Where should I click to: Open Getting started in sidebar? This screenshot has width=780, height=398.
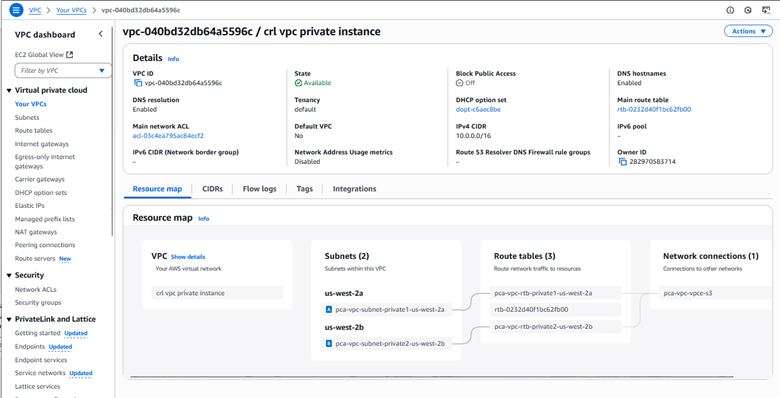[x=37, y=333]
